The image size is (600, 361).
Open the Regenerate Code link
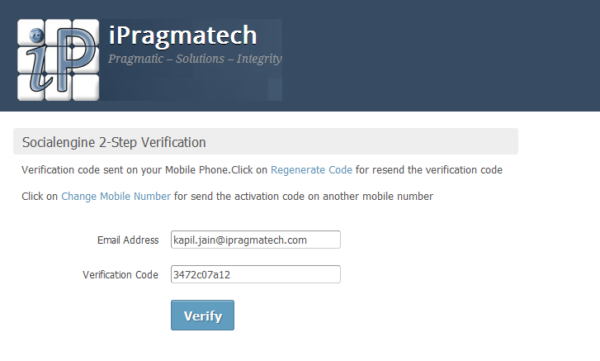311,170
